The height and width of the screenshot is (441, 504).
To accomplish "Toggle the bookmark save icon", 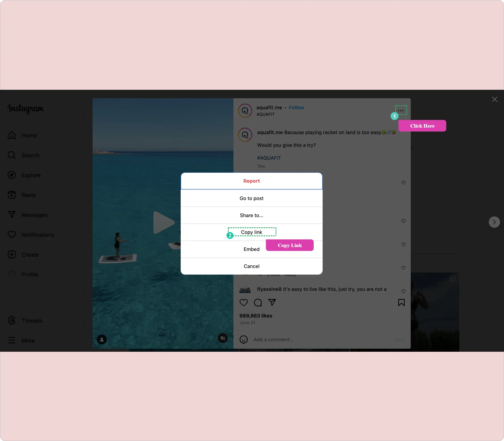I will point(401,302).
